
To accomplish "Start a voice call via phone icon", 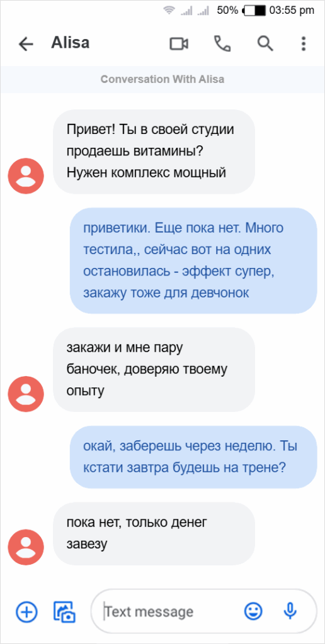I will pos(222,43).
